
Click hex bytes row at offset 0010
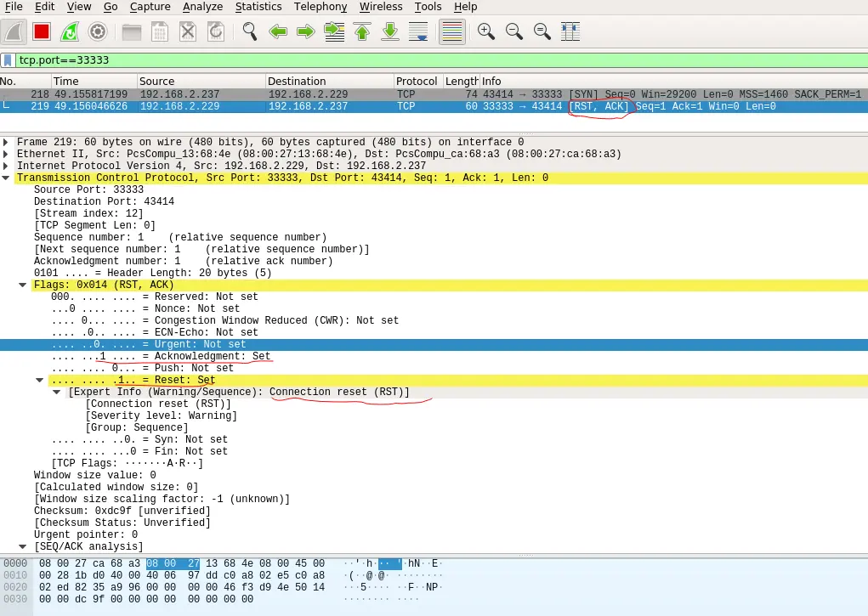coord(182,575)
